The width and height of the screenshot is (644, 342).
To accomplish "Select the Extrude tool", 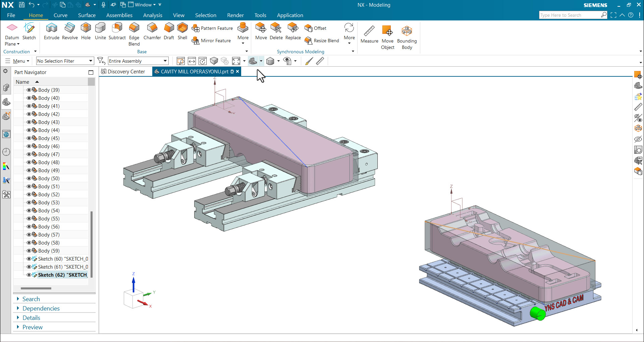I will (51, 32).
